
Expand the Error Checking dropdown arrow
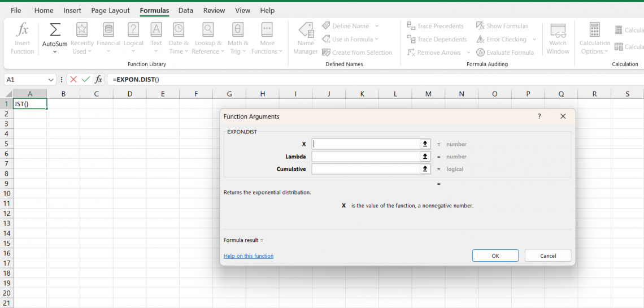[534, 40]
